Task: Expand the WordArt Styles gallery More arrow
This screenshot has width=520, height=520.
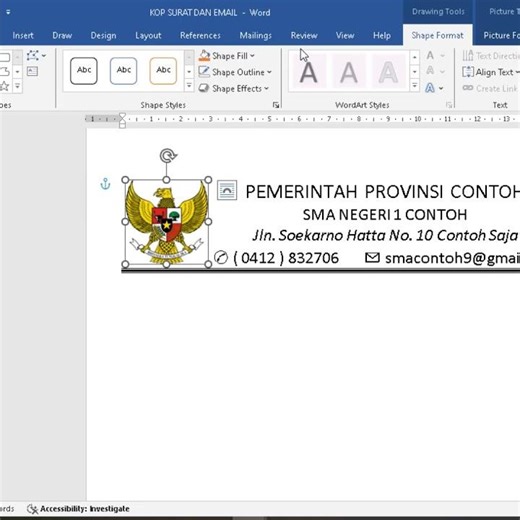Action: (414, 86)
